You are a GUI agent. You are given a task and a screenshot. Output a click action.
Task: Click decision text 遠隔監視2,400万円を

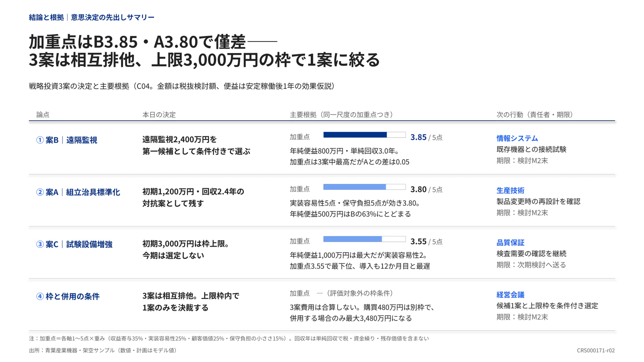[180, 140]
